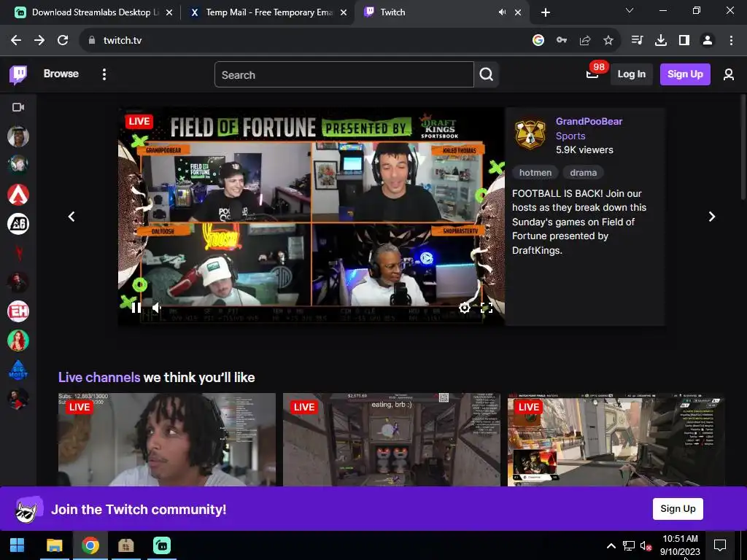Toggle the Chrome side panel
This screenshot has height=560, width=747.
[684, 41]
